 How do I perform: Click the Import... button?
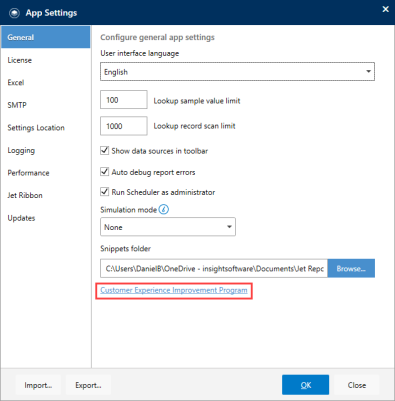(x=38, y=385)
